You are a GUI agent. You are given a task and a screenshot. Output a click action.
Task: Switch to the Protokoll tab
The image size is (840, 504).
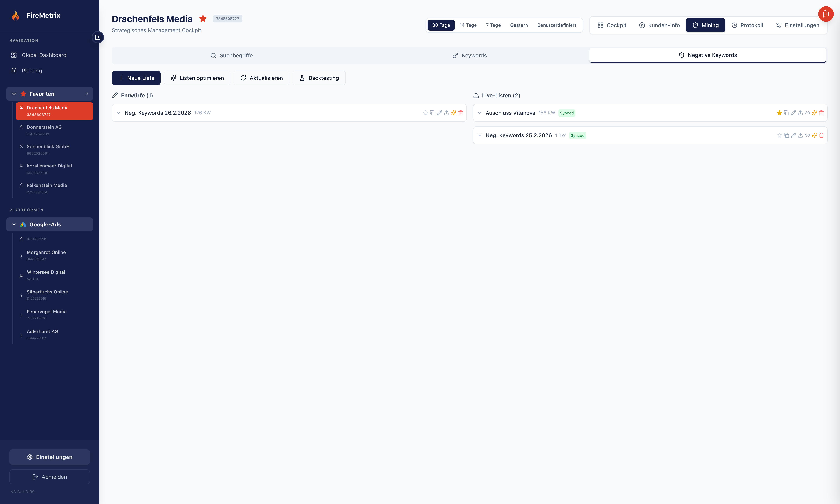tap(747, 25)
